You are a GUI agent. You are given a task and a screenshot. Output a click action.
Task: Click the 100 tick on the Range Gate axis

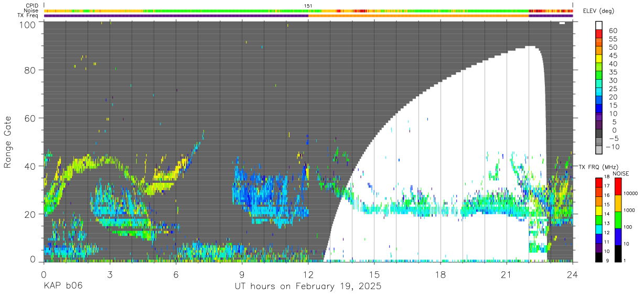28,24
